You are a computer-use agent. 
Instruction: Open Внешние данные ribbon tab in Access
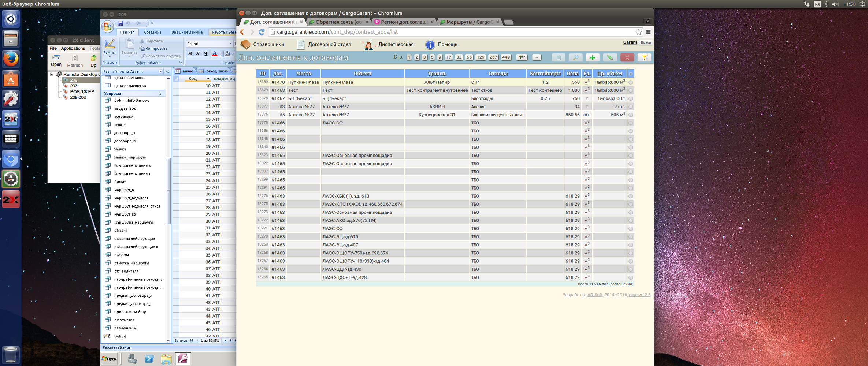[x=187, y=32]
